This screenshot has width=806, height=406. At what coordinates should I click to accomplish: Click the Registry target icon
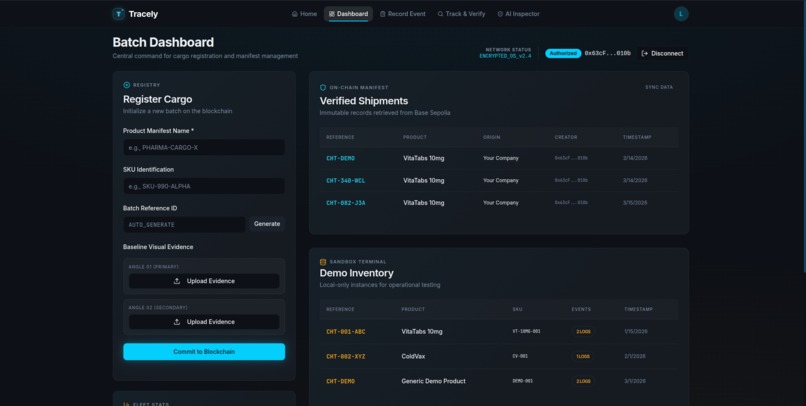(x=126, y=85)
